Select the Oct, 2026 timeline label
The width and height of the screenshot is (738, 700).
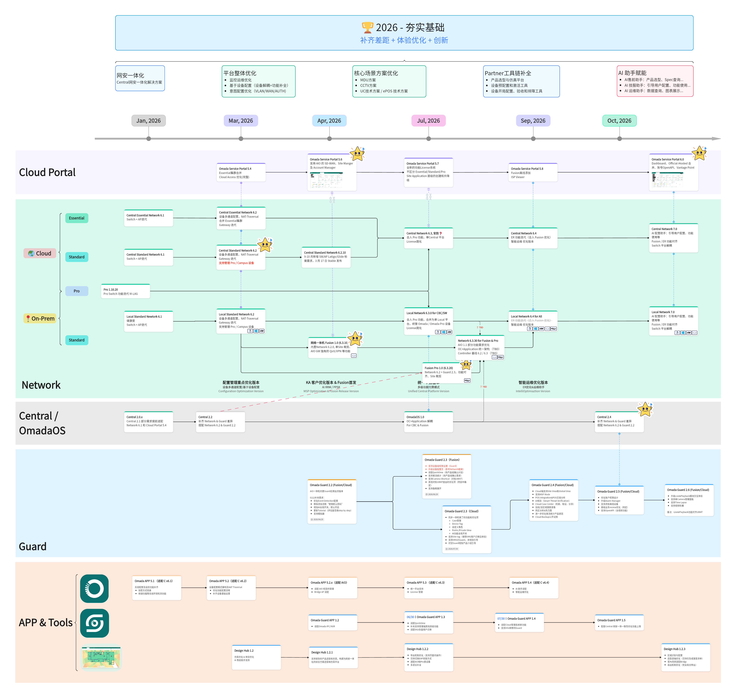point(619,121)
